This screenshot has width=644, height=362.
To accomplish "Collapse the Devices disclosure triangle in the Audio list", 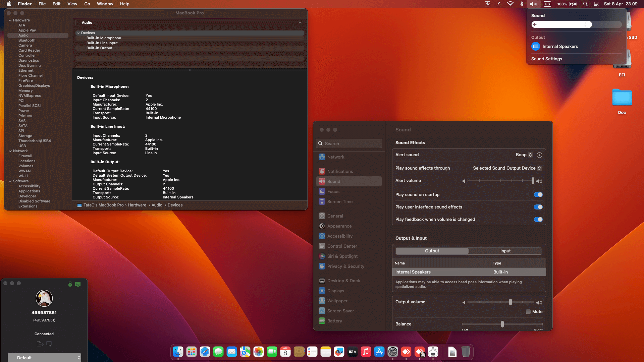I will [78, 33].
